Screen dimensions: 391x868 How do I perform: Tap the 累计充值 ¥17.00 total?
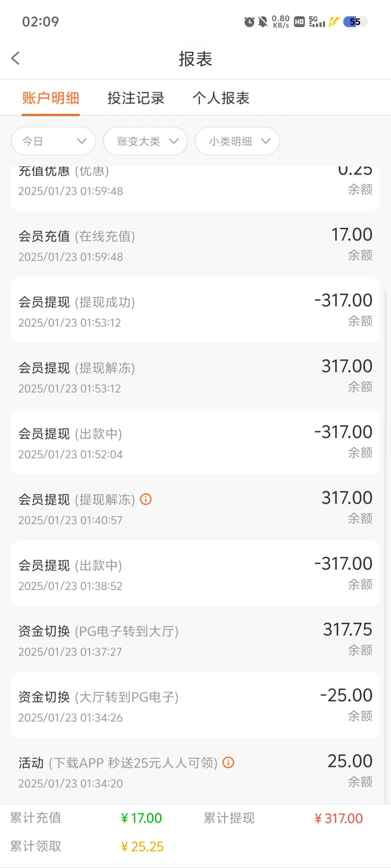(x=141, y=818)
